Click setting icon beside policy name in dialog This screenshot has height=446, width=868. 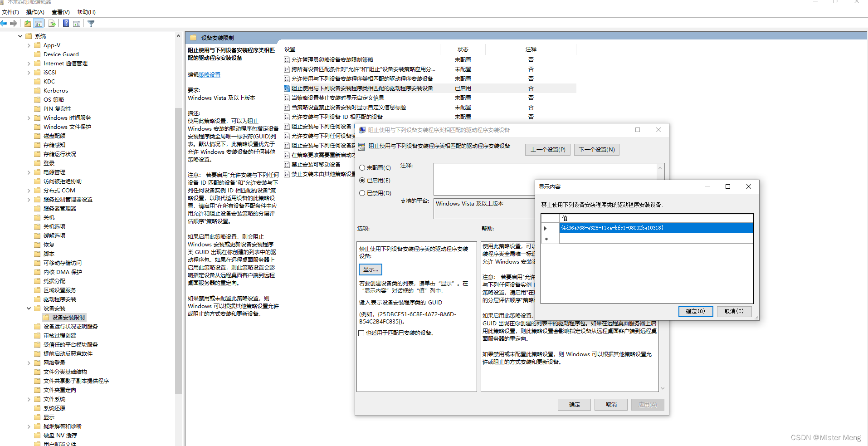coord(361,147)
